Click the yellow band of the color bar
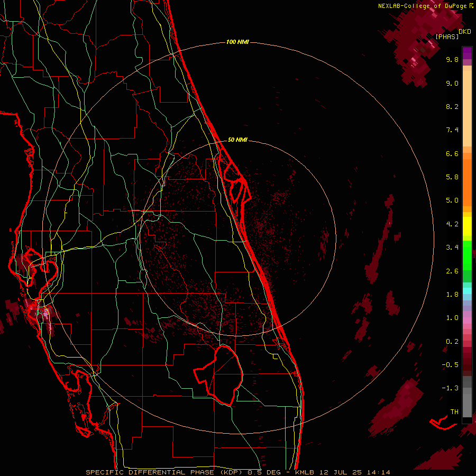This screenshot has width=476, height=476. click(x=467, y=226)
